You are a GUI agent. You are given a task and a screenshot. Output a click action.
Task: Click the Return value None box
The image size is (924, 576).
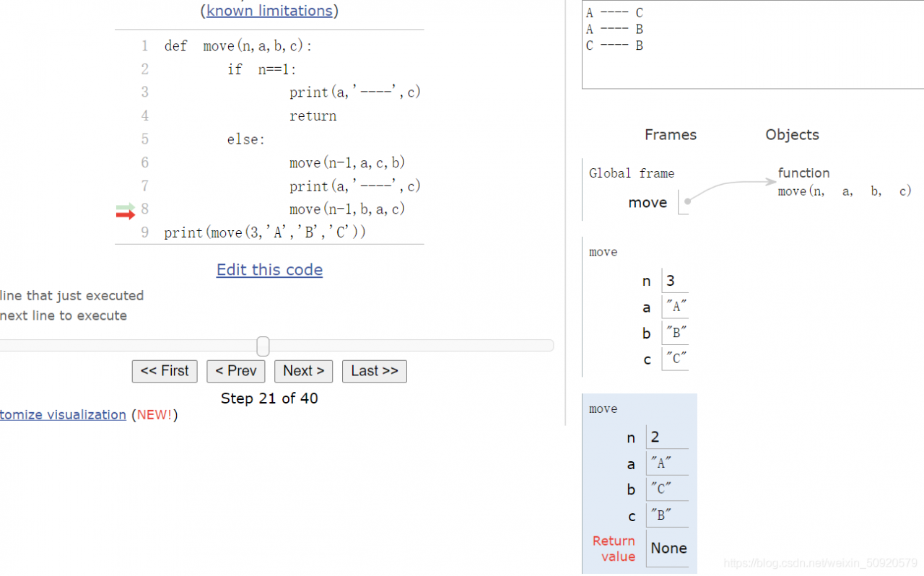668,549
